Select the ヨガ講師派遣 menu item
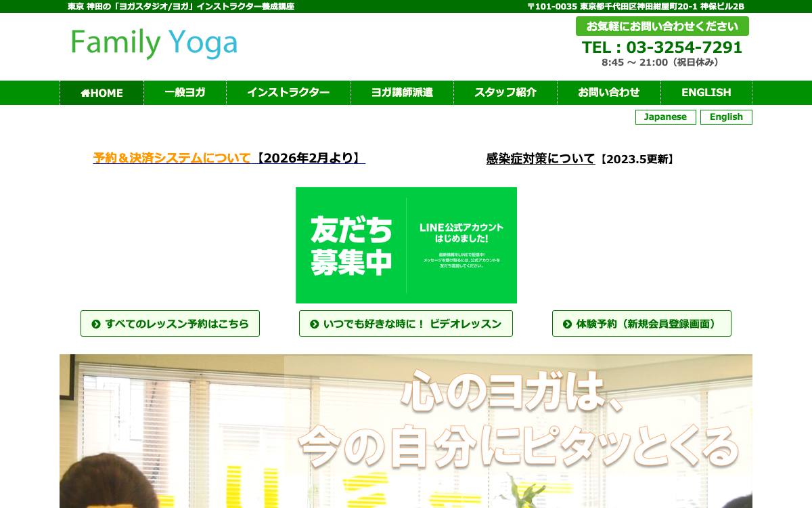The image size is (812, 508). 402,93
